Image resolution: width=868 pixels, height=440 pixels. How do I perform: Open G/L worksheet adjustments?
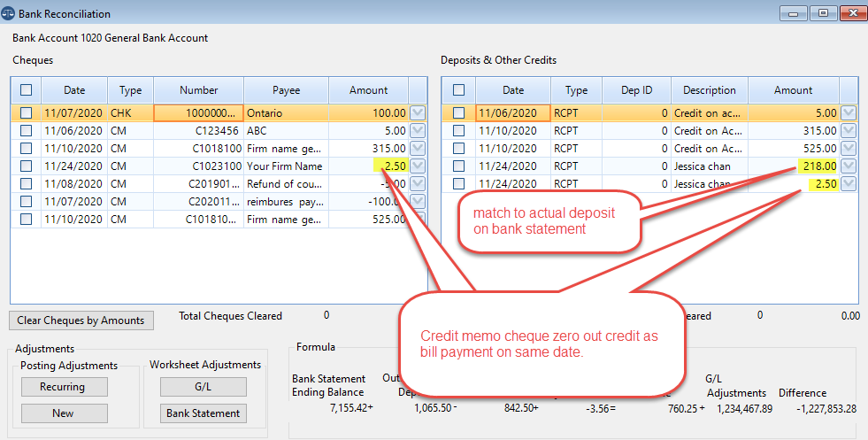click(x=204, y=387)
